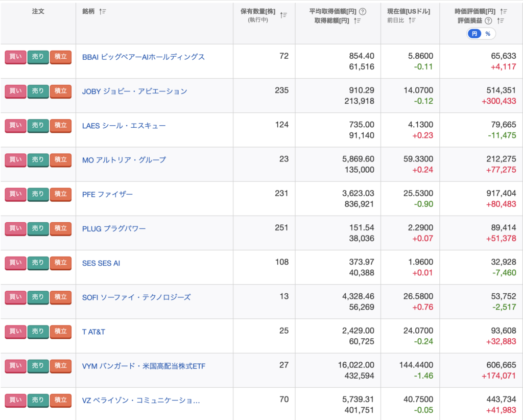Open help icon next to 評価損益
Image resolution: width=523 pixels, height=420 pixels.
coord(488,20)
